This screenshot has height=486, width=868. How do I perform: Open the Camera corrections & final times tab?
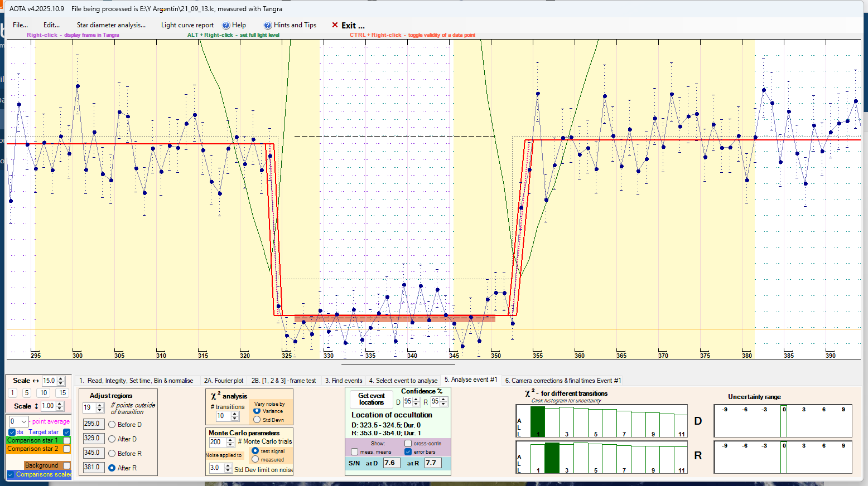[x=563, y=381]
